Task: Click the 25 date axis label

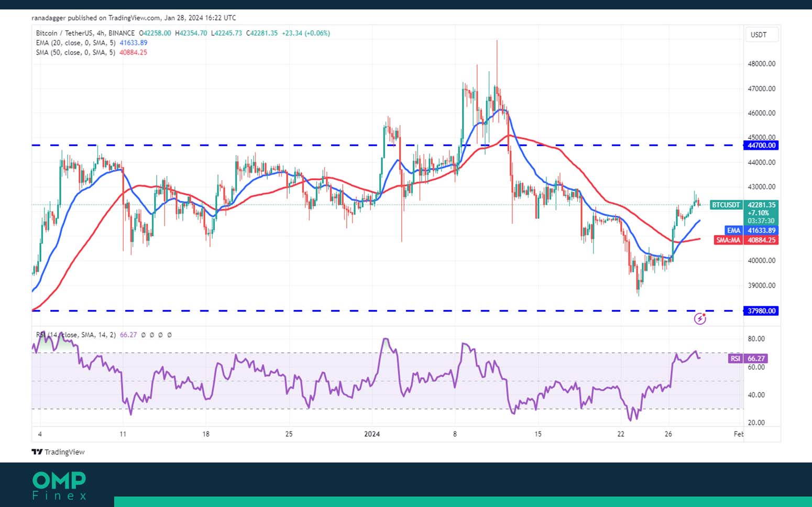Action: pyautogui.click(x=289, y=434)
